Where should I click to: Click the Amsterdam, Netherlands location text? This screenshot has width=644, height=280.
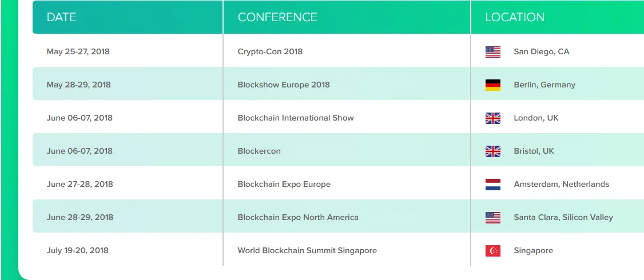[562, 185]
